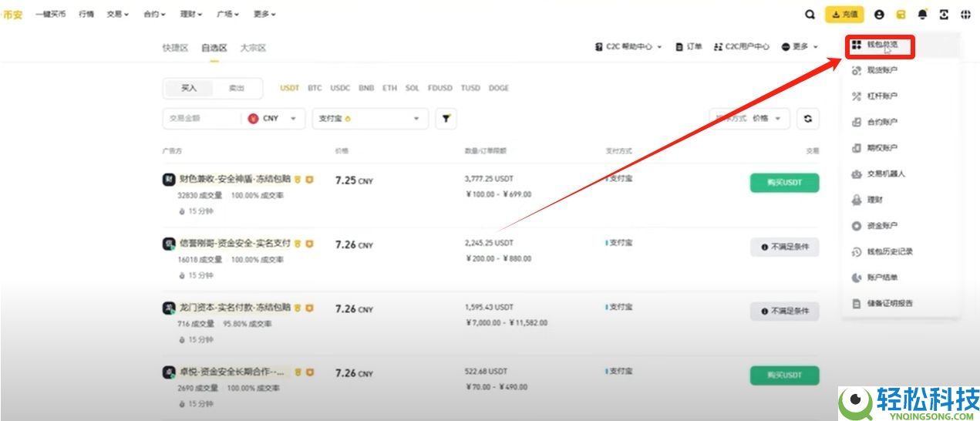Click the search magnifier icon in header
Screen dimensions: 980x421
[x=810, y=14]
